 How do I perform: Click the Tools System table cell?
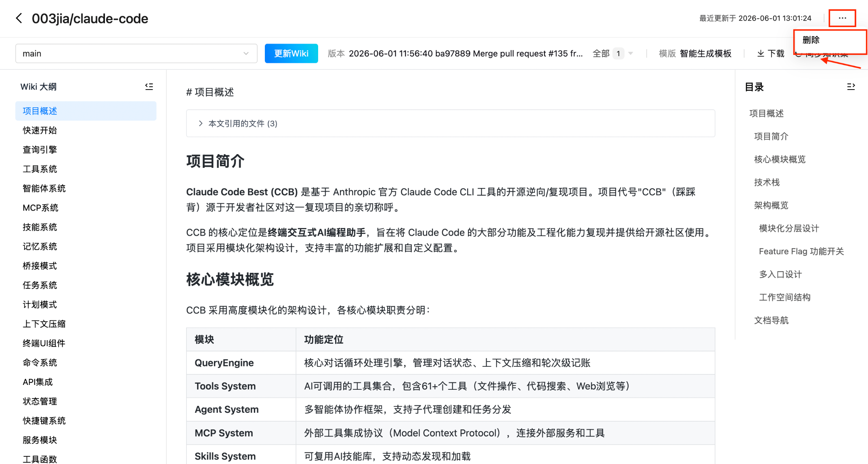[241, 386]
